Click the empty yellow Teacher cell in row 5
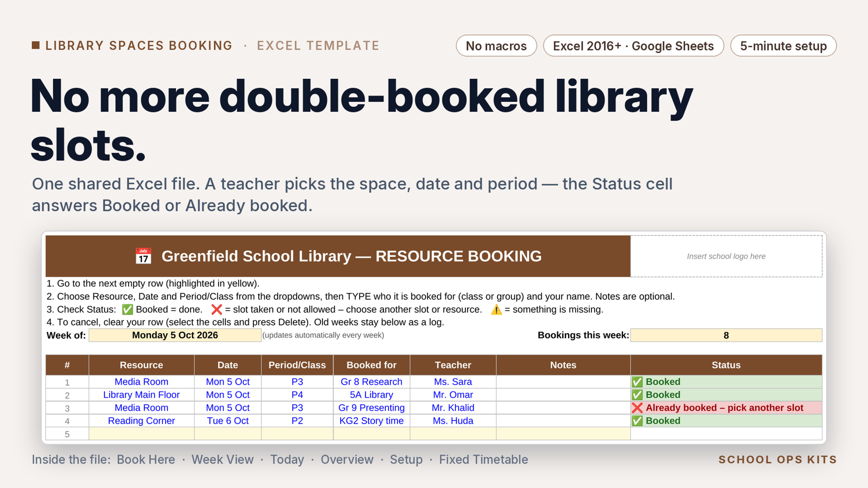This screenshot has width=868, height=488. 453,434
